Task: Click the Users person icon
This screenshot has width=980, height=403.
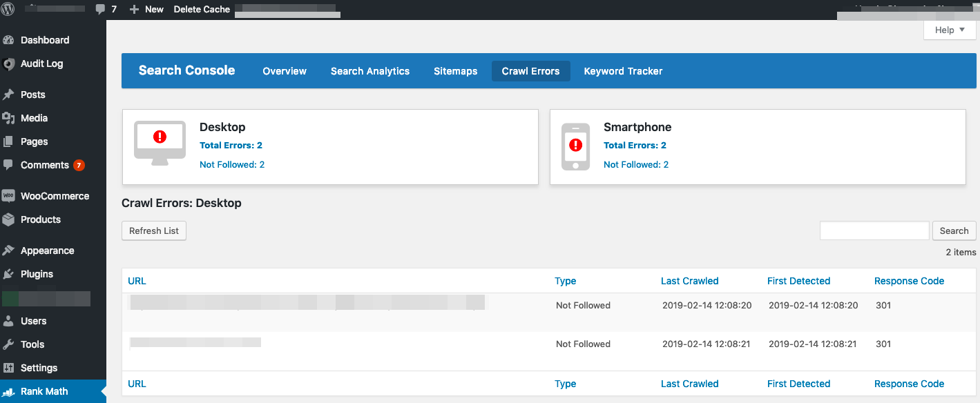Action: point(9,321)
